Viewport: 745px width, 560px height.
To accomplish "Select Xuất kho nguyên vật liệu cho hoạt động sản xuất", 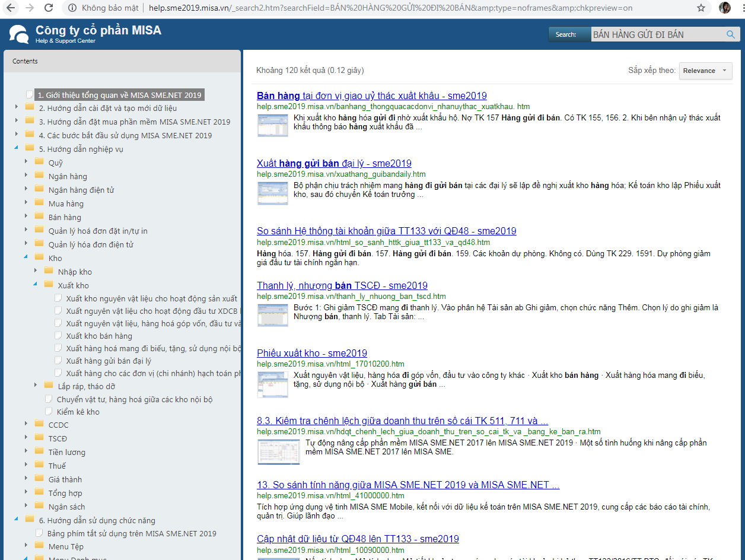I will [x=152, y=298].
